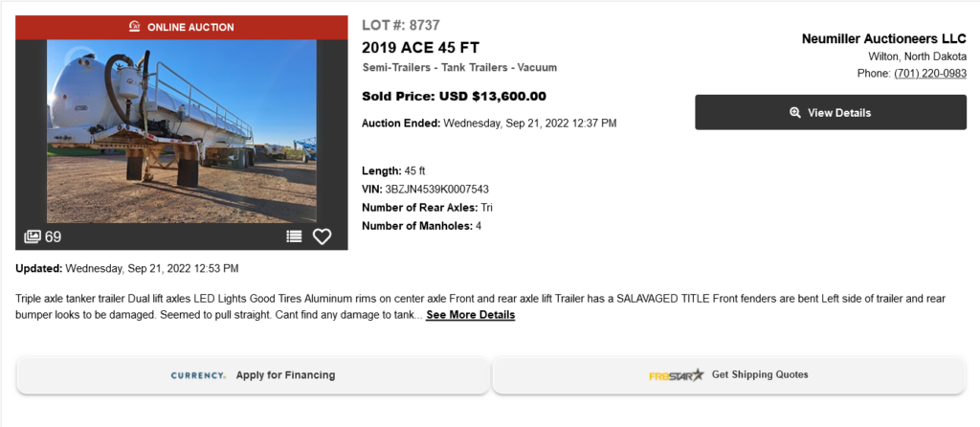Image resolution: width=980 pixels, height=427 pixels.
Task: Select the Semi-Trailers - Tank Trailers - Vacuum category
Action: (459, 68)
